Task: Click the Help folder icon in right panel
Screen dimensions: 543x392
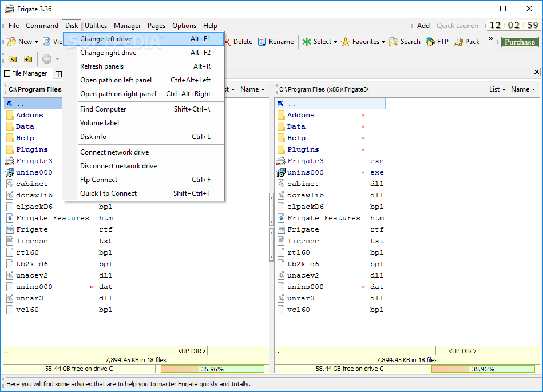Action: point(281,138)
